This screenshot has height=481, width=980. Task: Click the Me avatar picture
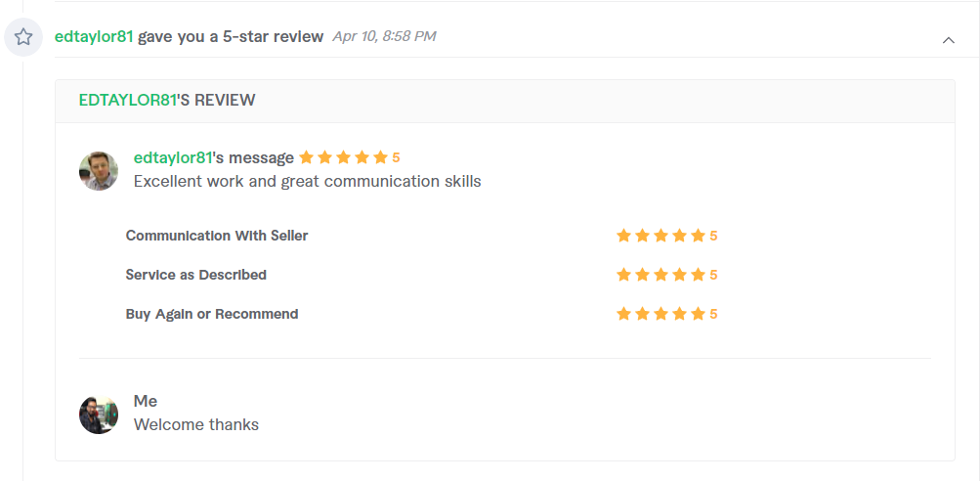click(x=98, y=415)
